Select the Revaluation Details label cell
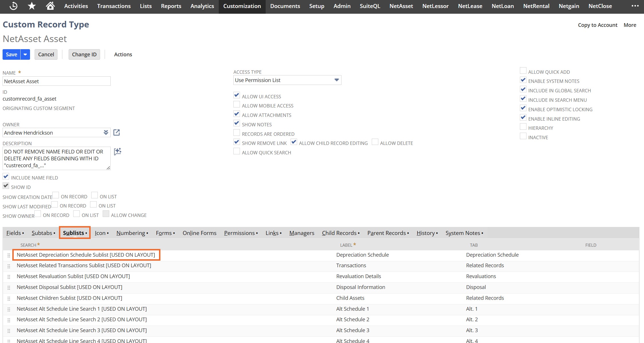The image size is (644, 343). pos(359,276)
